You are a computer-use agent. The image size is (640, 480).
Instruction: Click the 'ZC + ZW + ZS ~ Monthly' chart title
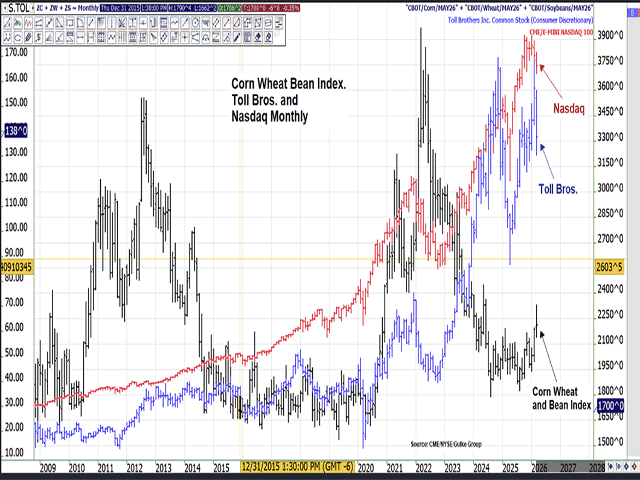[x=67, y=8]
